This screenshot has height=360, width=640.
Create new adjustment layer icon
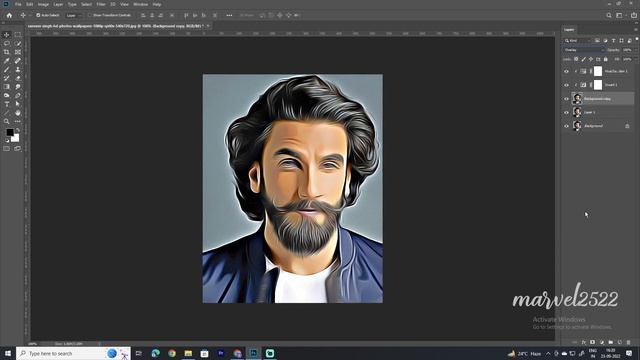point(602,342)
